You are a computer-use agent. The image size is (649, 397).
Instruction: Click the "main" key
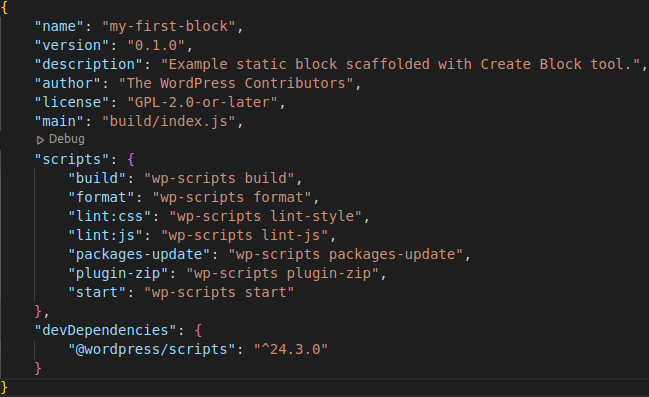[60, 122]
